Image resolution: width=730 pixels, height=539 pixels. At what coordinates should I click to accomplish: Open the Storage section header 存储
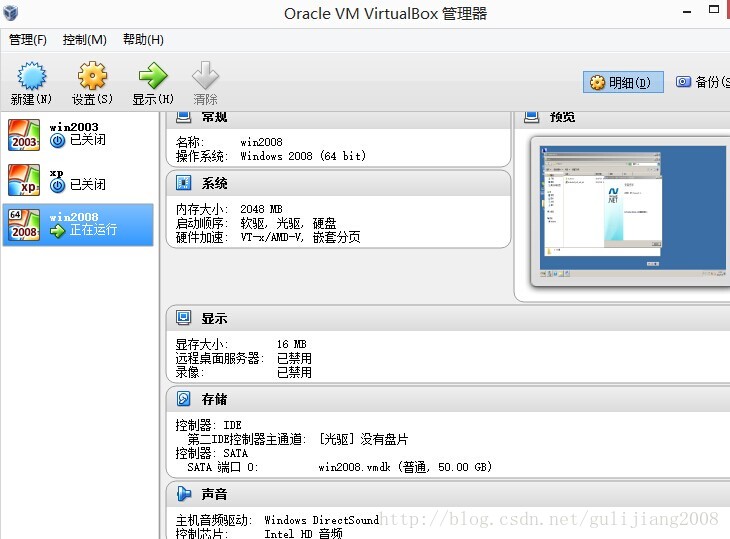pos(214,399)
